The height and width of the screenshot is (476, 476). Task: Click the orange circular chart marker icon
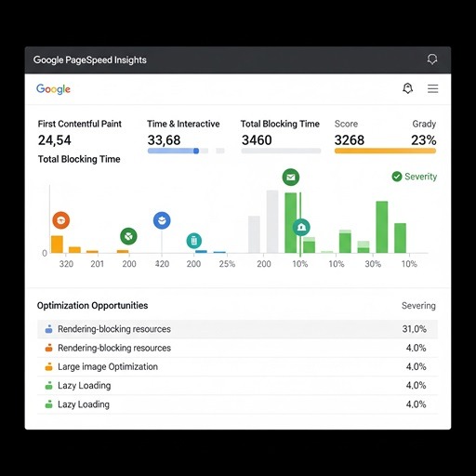61,220
